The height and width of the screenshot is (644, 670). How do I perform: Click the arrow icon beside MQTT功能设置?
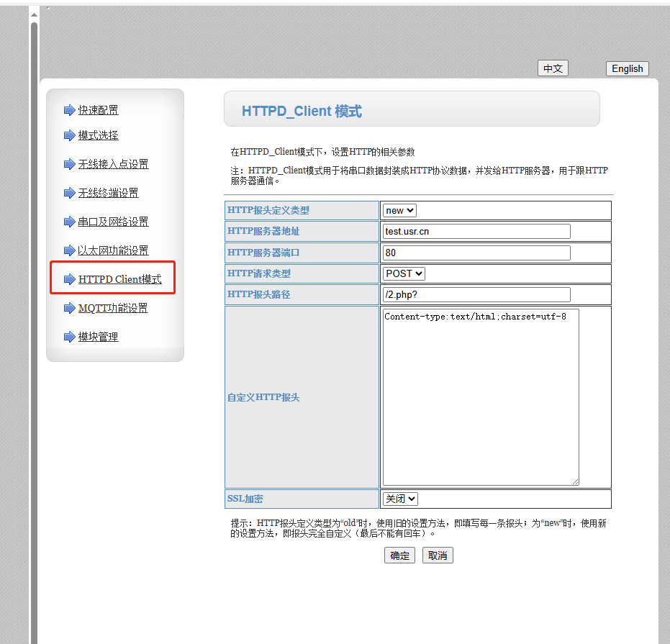point(69,308)
